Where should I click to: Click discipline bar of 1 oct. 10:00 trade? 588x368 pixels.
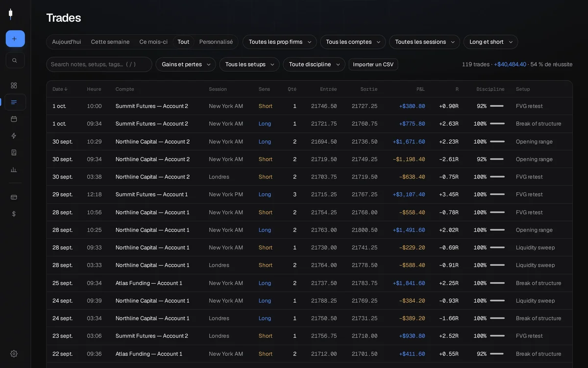[x=497, y=106]
